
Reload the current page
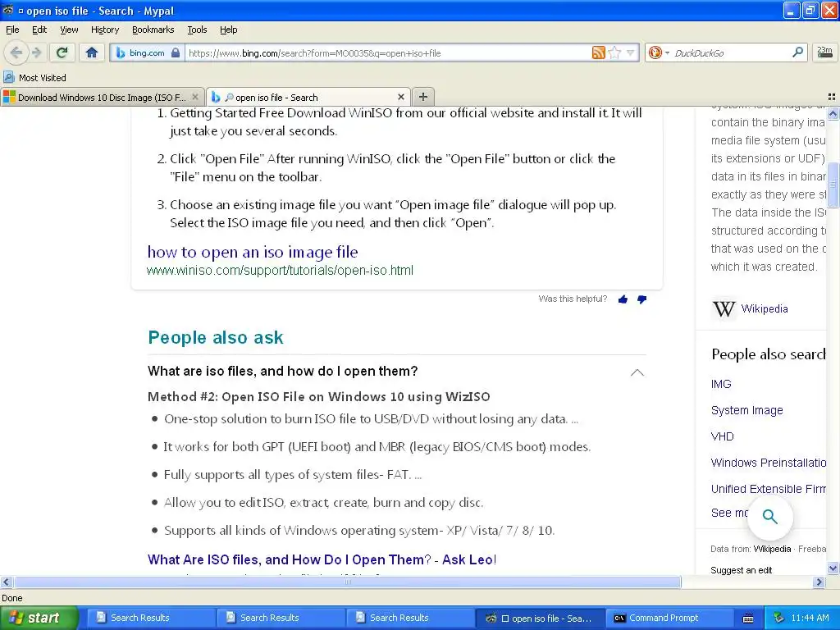(62, 52)
